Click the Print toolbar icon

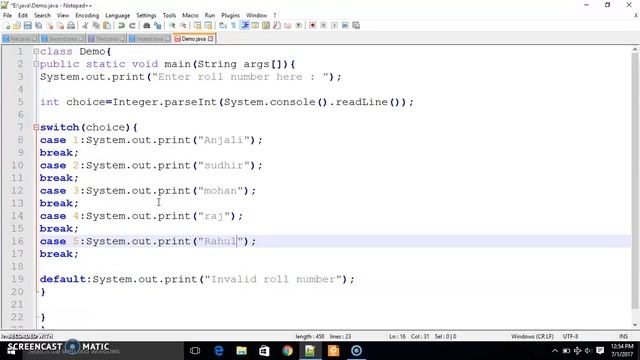click(71, 25)
